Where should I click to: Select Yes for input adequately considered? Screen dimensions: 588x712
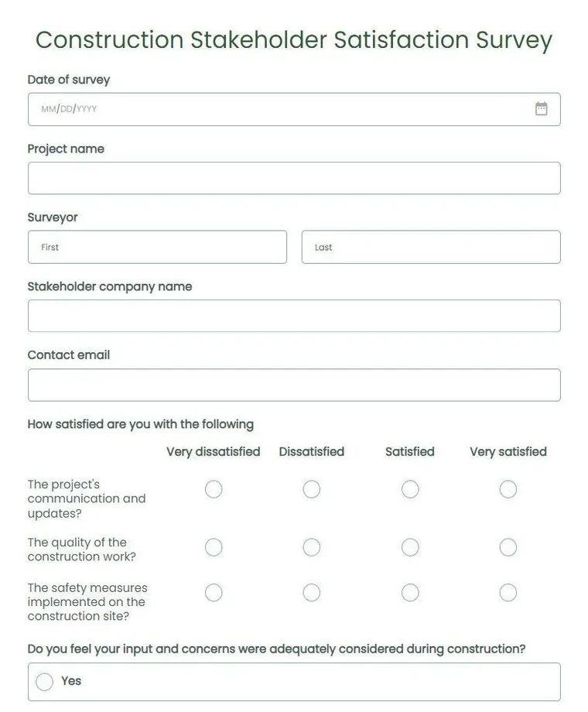tap(45, 681)
